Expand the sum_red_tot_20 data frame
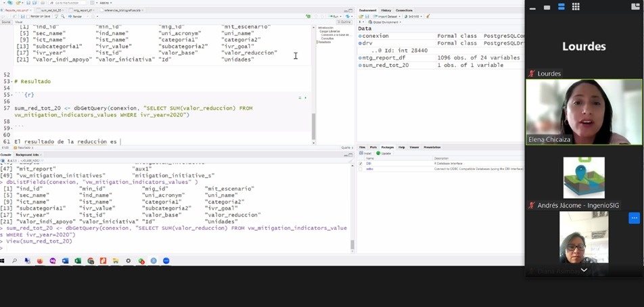 pyautogui.click(x=360, y=66)
